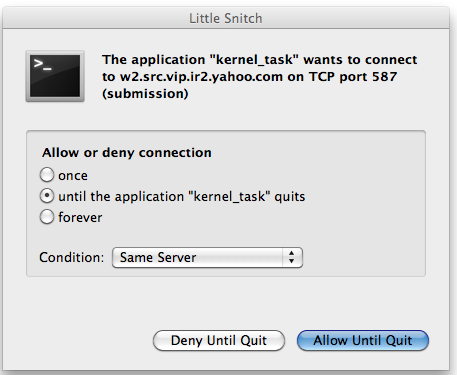Click the "Allow or deny connection" heading
Image resolution: width=457 pixels, height=375 pixels.
tap(127, 153)
